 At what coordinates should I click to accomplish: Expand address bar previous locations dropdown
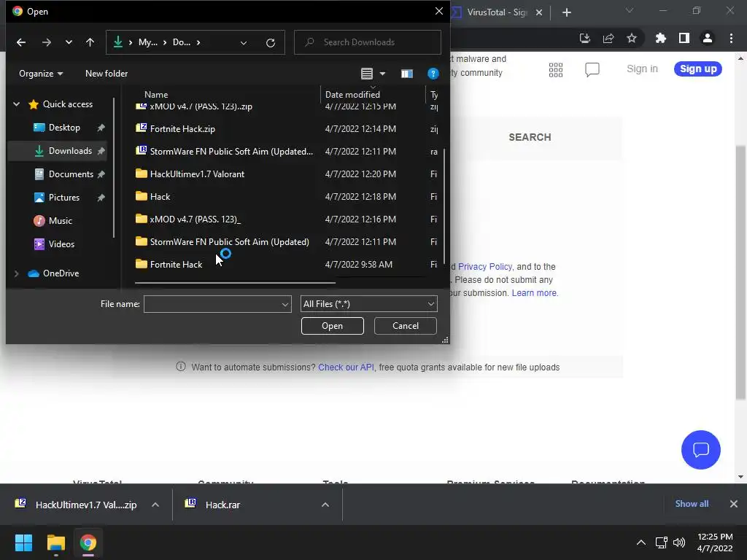(x=244, y=43)
